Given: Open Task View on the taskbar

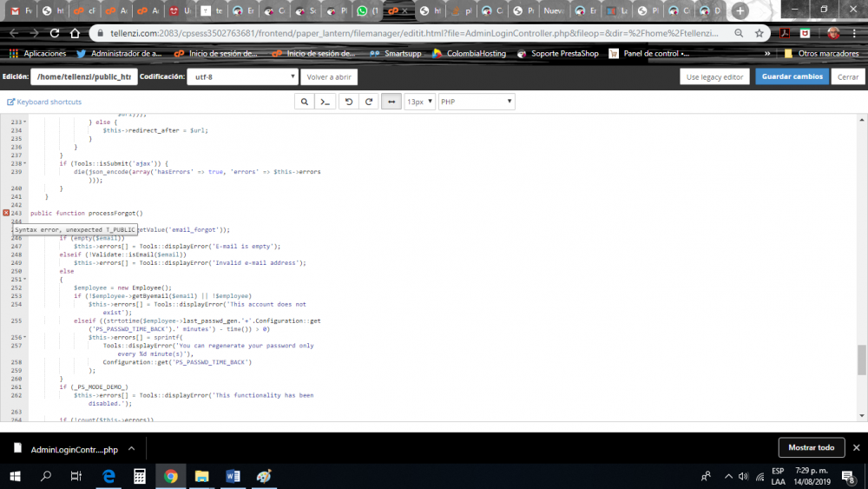Looking at the screenshot, I should pos(76,476).
